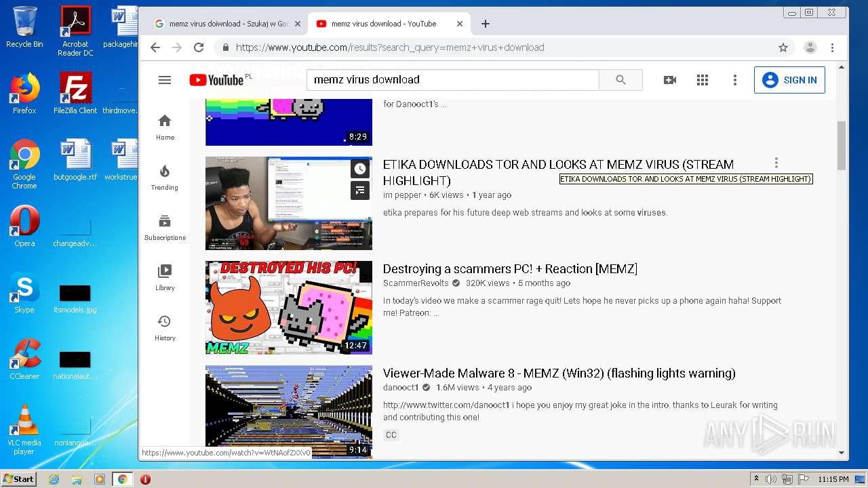This screenshot has height=488, width=868.
Task: Select itsmodels.jpg desktop file
Action: point(75,298)
